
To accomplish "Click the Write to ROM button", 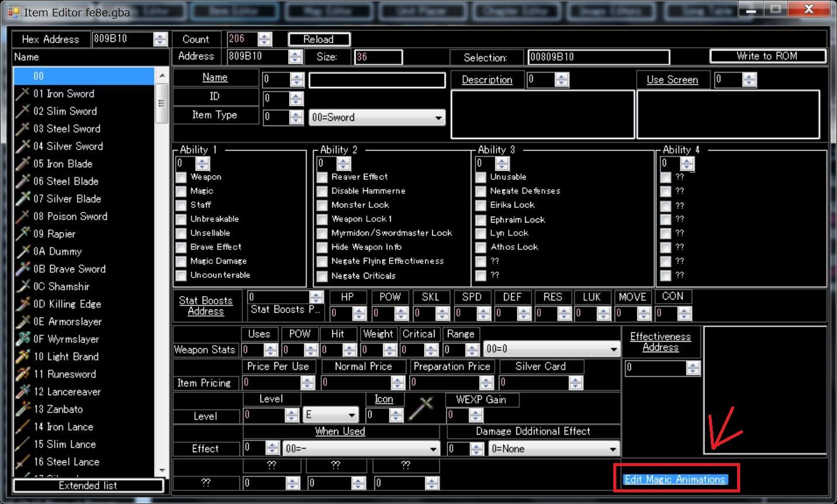I will [x=767, y=56].
